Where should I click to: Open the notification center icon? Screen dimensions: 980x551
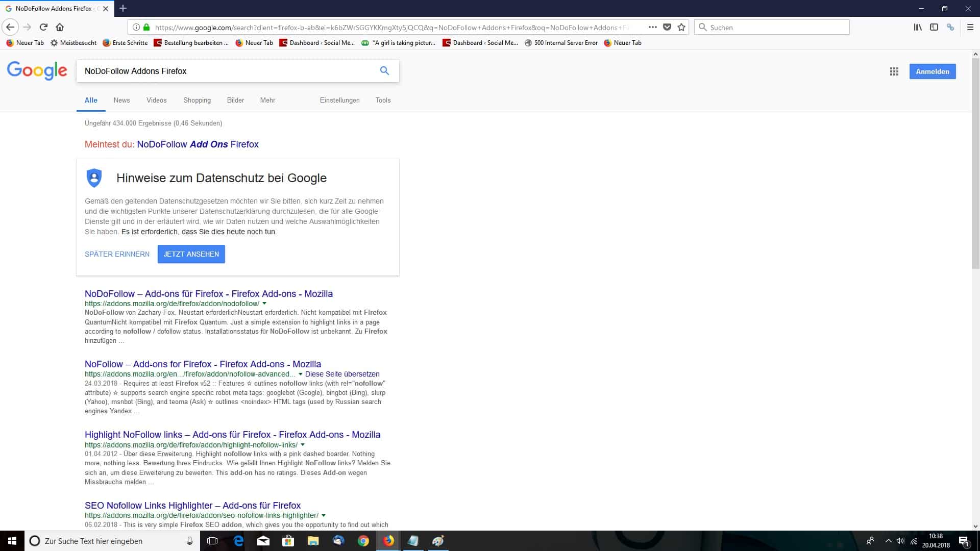964,541
